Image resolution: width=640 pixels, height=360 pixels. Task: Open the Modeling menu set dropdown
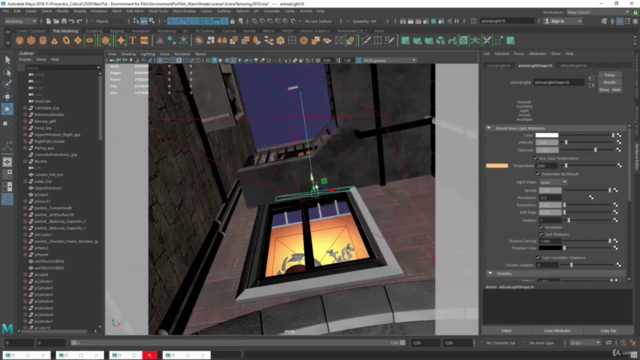coord(20,21)
